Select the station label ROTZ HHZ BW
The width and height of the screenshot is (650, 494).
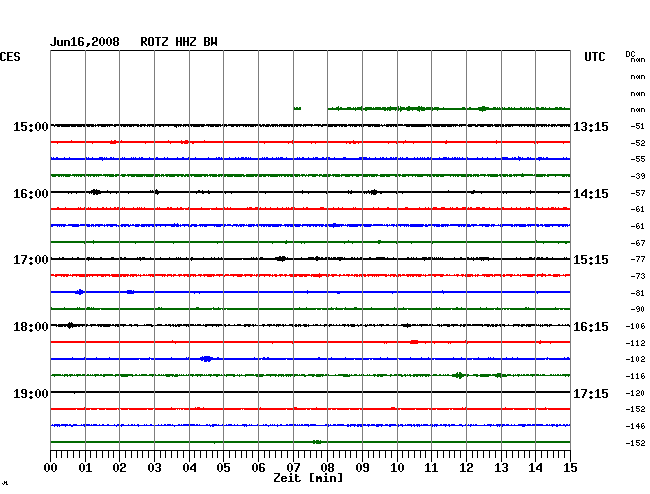pos(179,42)
